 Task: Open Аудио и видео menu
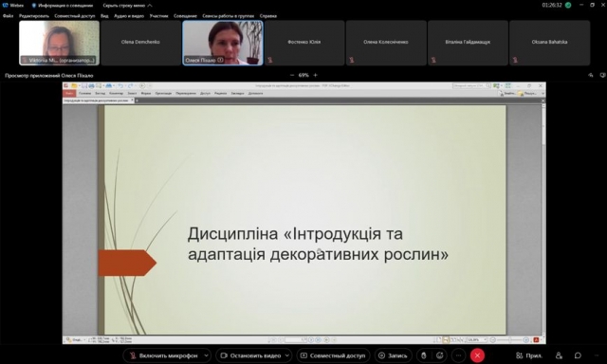pos(129,16)
